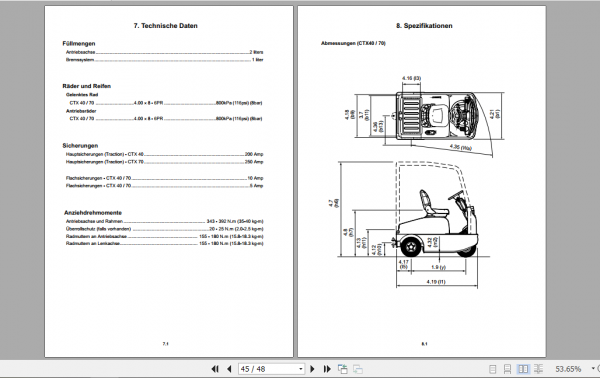Click the 'Räder und Reifen' section title
The height and width of the screenshot is (378, 600).
87,86
